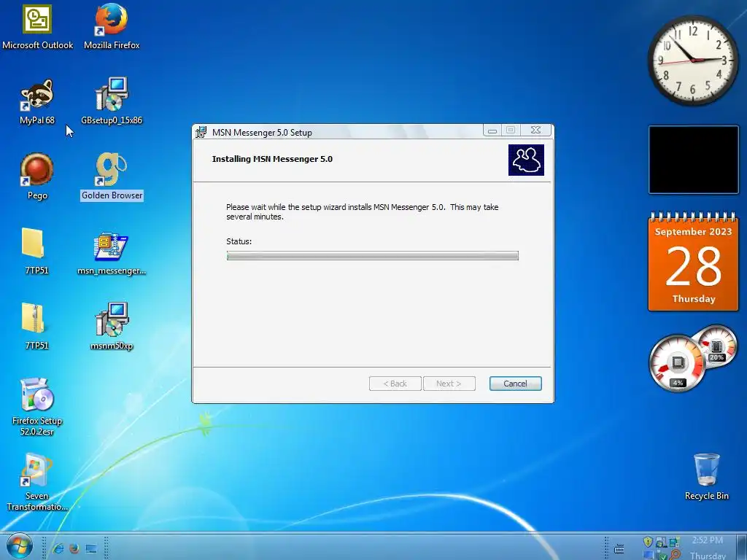The height and width of the screenshot is (560, 747).
Task: Click the Show Desktop quick launch icon
Action: click(91, 549)
